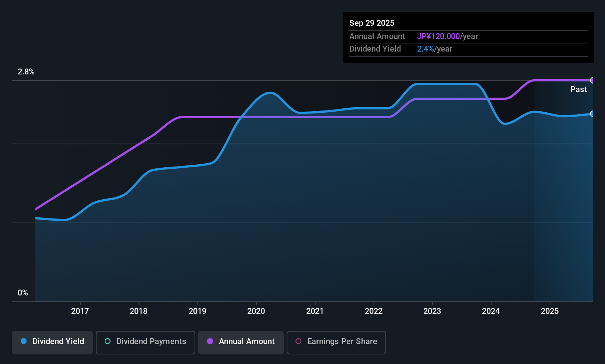Show the Earnings Per Share series
Viewport: 605px width, 364px height.
[336, 343]
